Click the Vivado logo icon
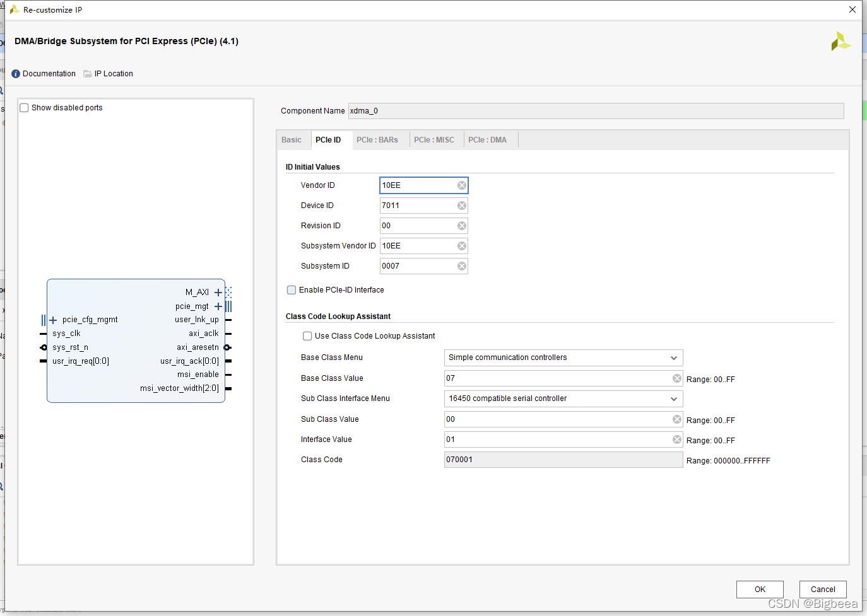 (840, 42)
